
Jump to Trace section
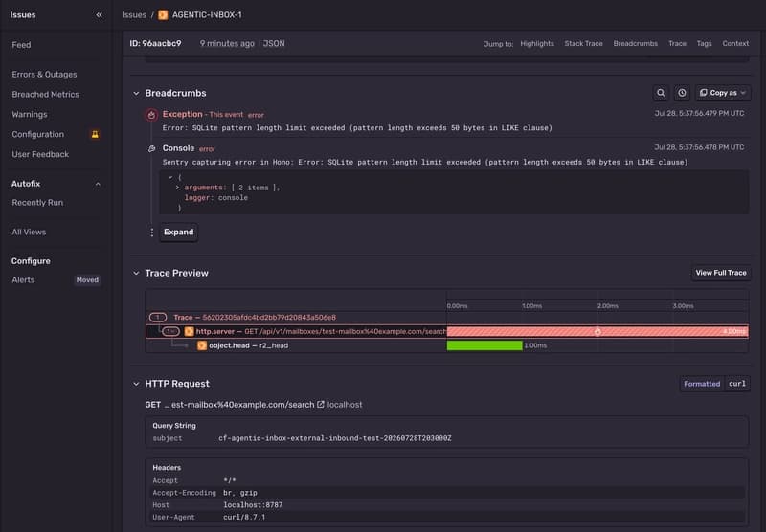(x=677, y=43)
